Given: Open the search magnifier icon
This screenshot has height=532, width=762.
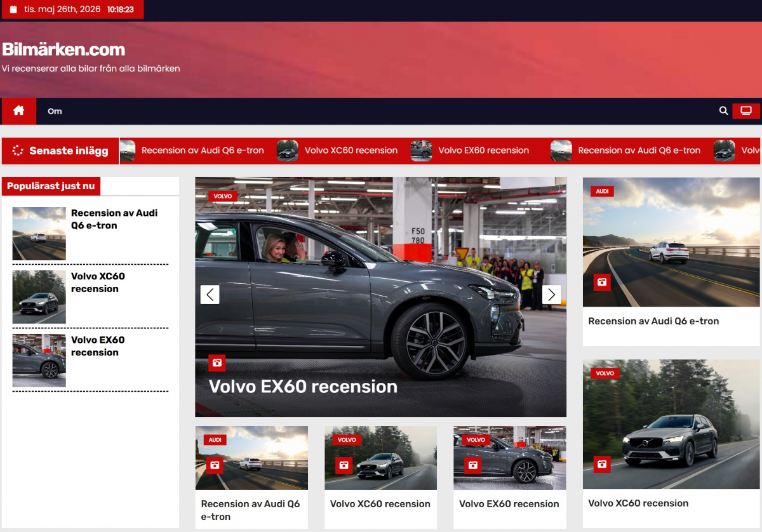Looking at the screenshot, I should pyautogui.click(x=723, y=111).
